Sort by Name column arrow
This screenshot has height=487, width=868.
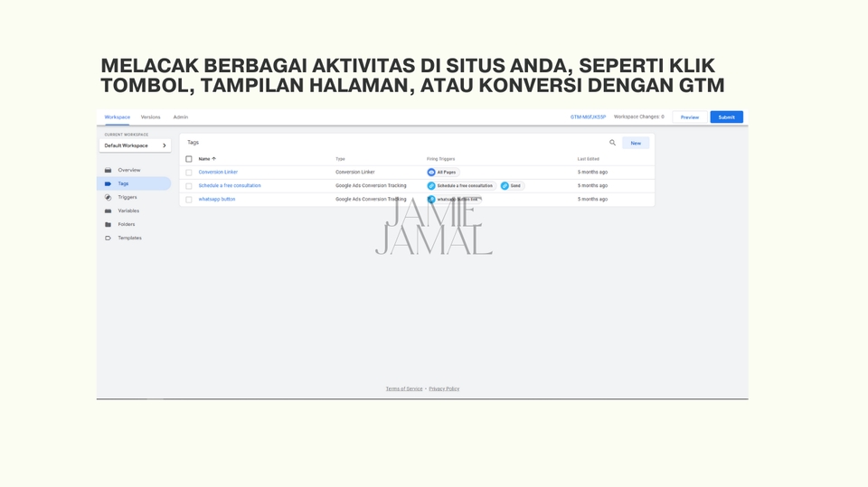[x=213, y=159]
